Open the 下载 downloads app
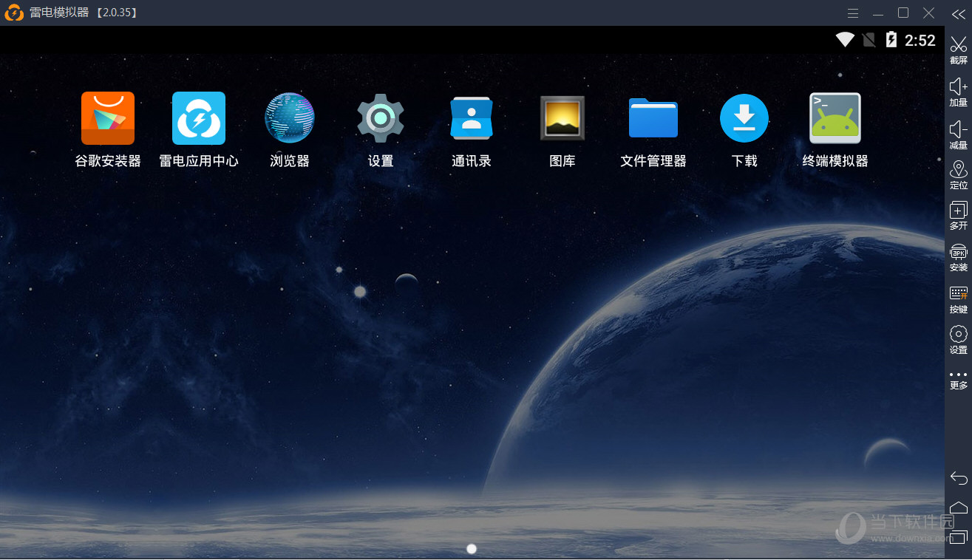Viewport: 972px width, 560px height. click(744, 118)
